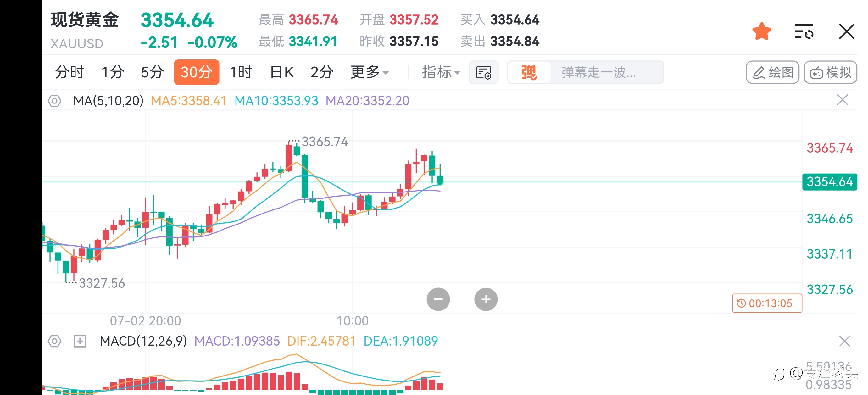Switch to 分时 view

click(70, 72)
